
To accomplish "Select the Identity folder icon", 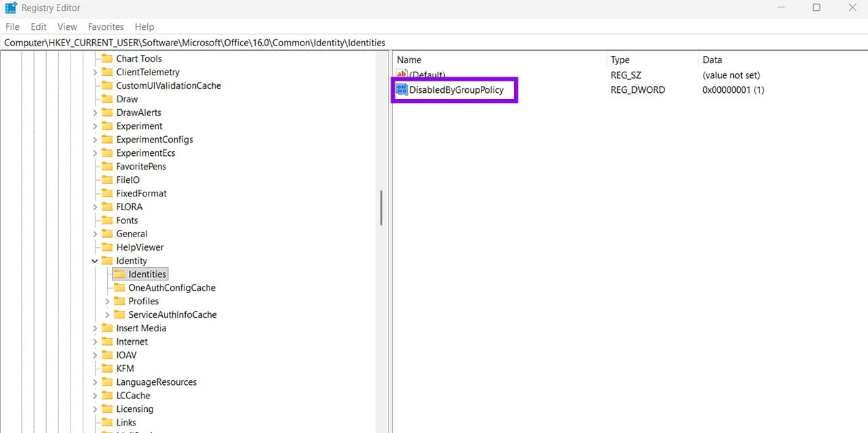I will (107, 261).
